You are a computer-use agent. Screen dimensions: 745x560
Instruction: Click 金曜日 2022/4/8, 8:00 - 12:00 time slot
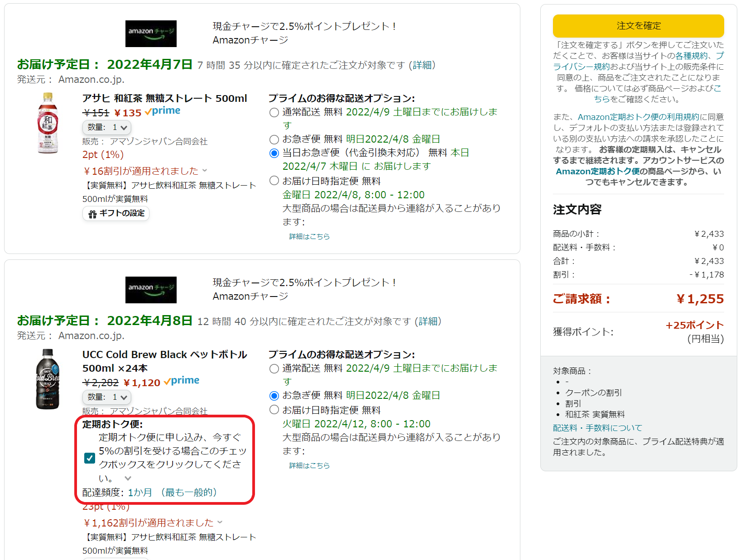(x=353, y=195)
